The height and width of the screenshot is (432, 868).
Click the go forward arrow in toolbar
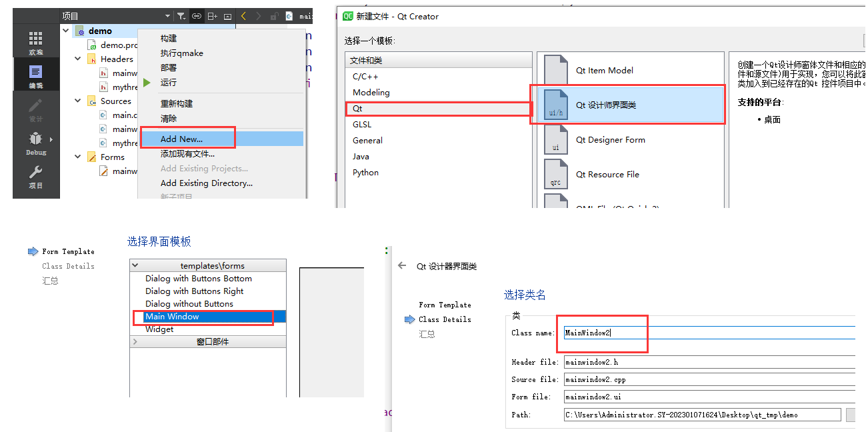click(259, 16)
